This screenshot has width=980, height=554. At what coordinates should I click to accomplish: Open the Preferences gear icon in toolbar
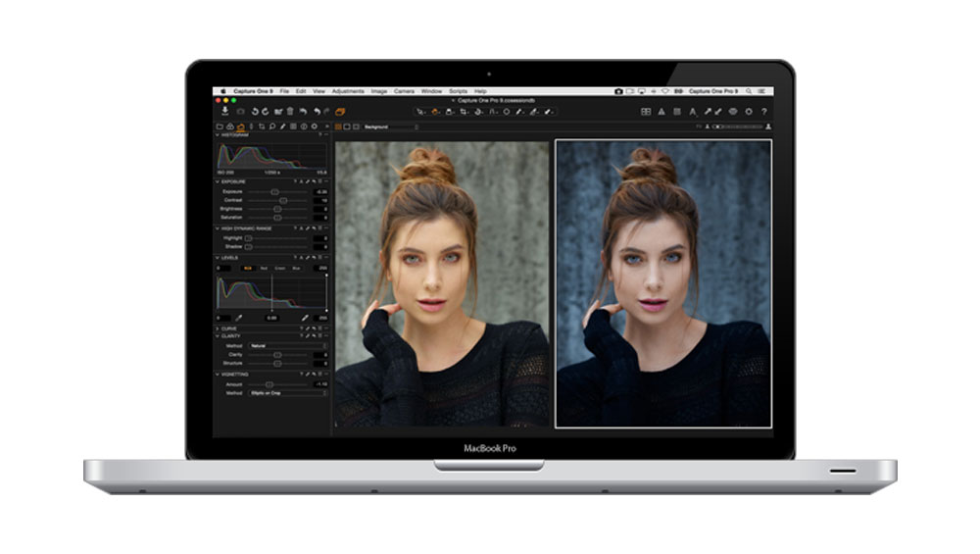pos(749,112)
